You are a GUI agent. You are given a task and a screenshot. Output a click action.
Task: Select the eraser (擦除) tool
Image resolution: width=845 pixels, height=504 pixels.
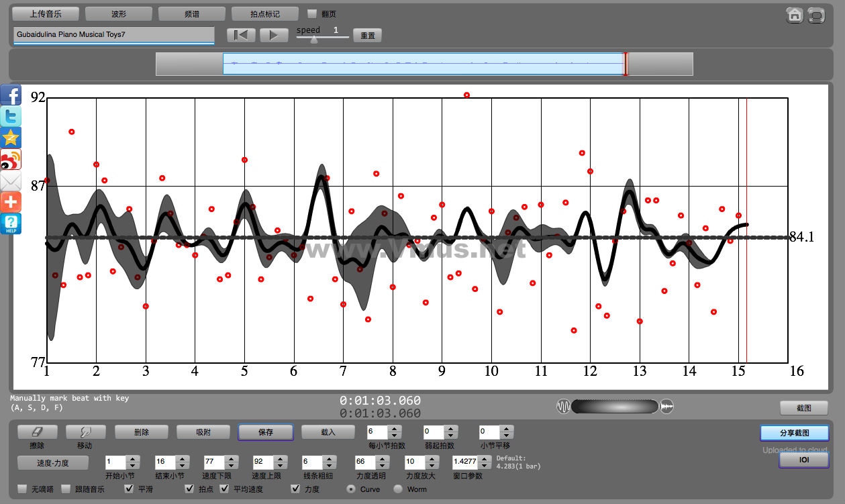[37, 432]
